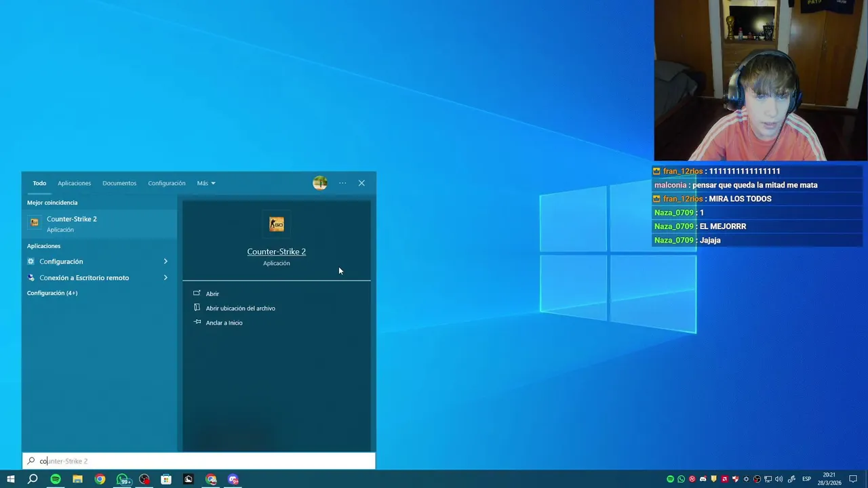Open the volume speaker tray icon

(x=778, y=479)
